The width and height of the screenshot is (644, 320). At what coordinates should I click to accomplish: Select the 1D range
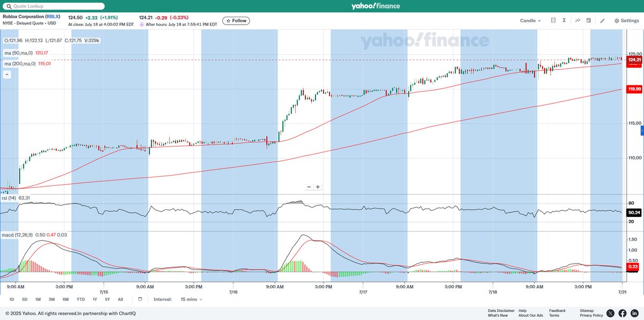(x=12, y=299)
